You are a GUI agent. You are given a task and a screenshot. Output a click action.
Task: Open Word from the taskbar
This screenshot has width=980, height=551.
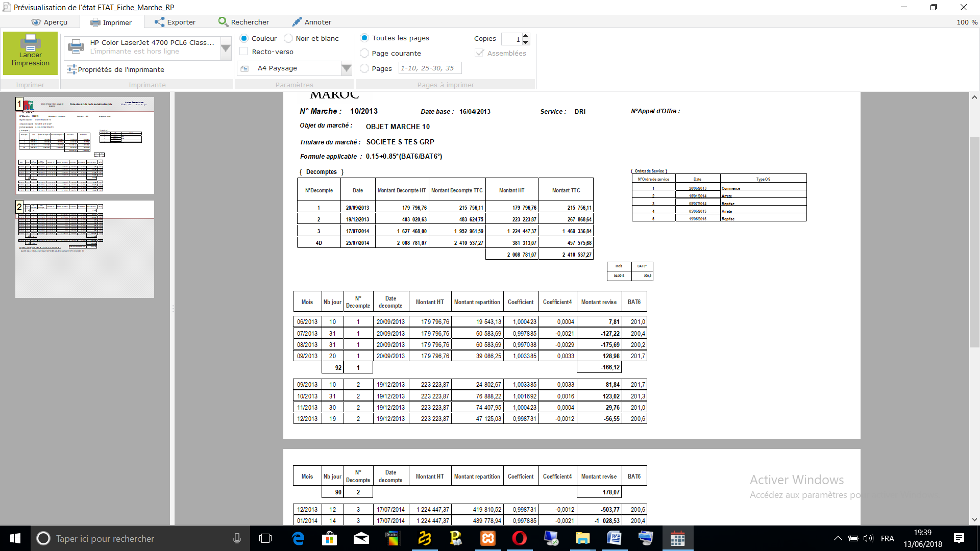[x=614, y=538]
